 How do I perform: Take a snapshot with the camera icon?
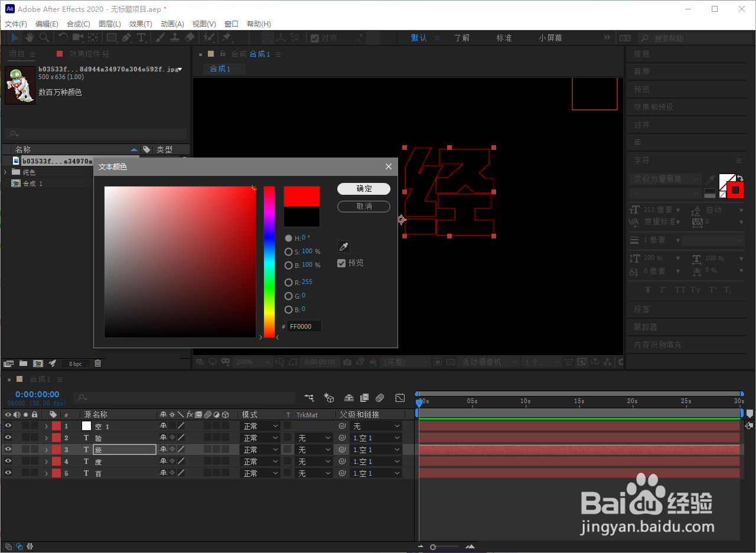click(x=348, y=362)
